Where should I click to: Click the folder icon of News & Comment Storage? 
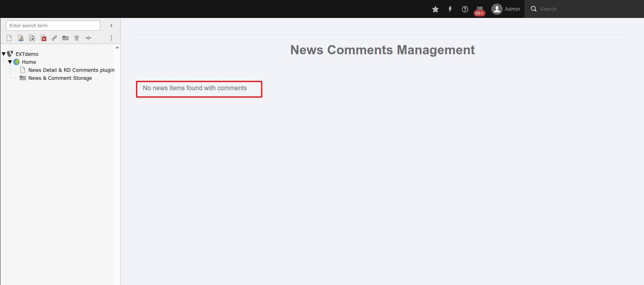click(23, 78)
